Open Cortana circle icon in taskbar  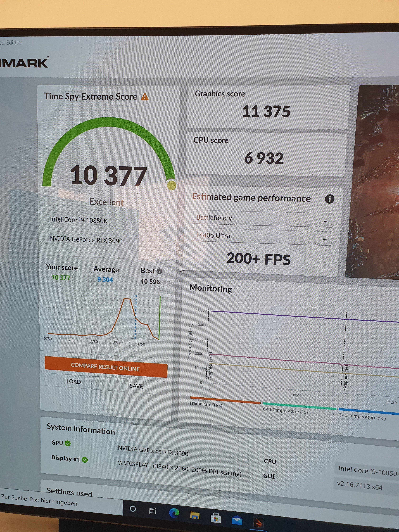pyautogui.click(x=133, y=509)
